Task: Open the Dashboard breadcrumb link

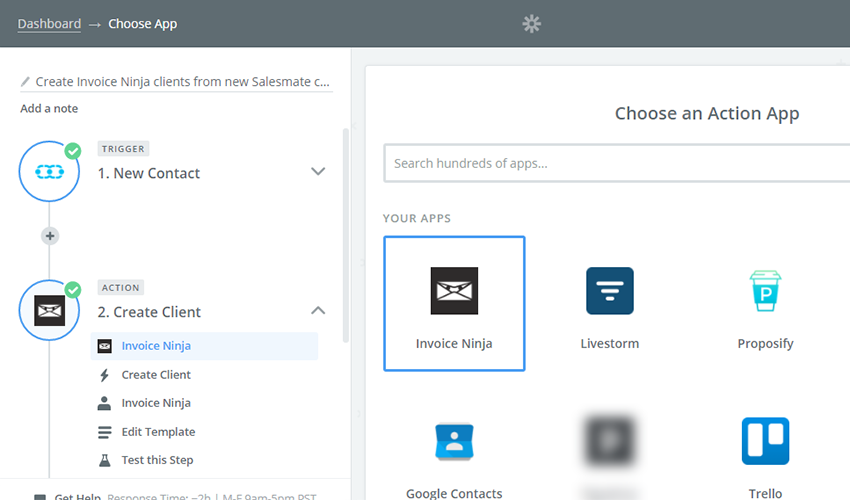Action: [x=49, y=24]
